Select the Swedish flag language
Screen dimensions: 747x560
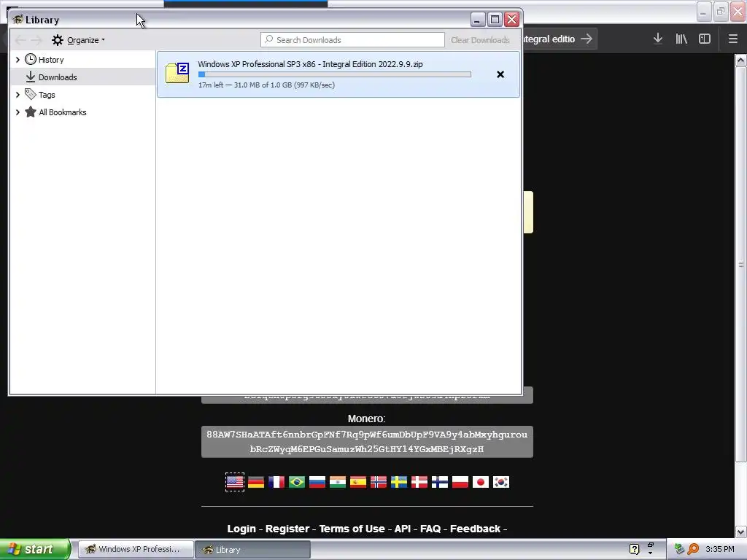pyautogui.click(x=399, y=482)
